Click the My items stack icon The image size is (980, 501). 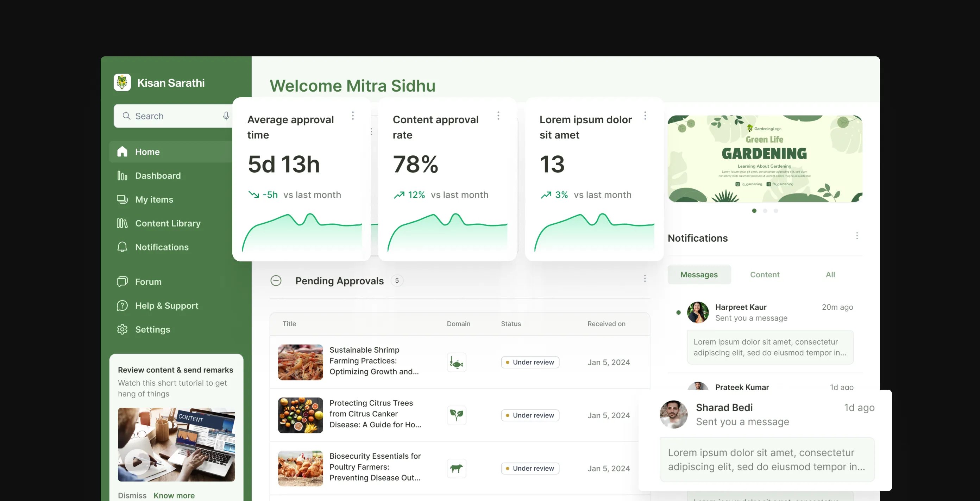tap(122, 199)
